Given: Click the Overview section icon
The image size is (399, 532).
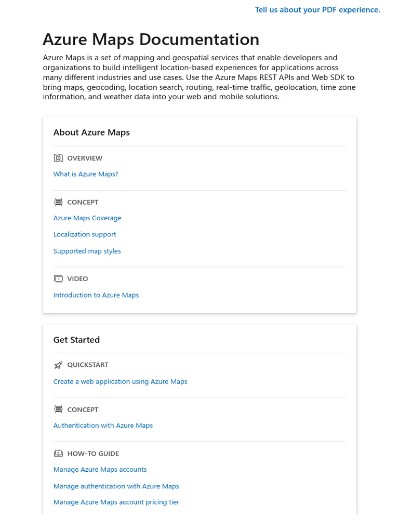Looking at the screenshot, I should pyautogui.click(x=58, y=158).
